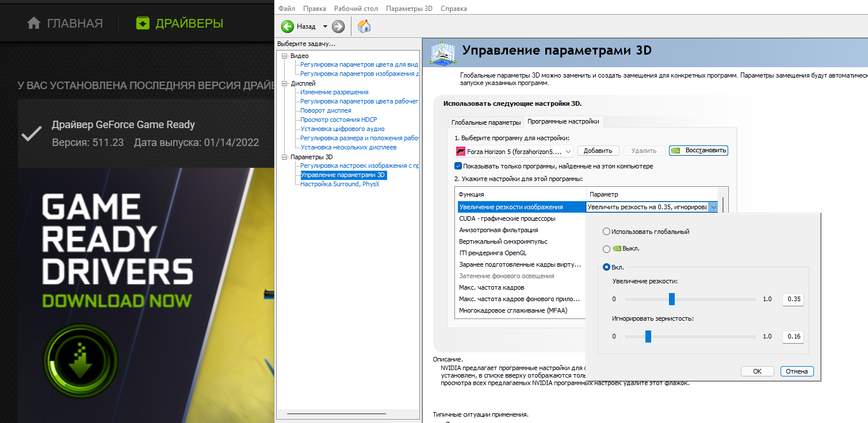Select the Анизотропная фильтрация row

click(x=522, y=230)
